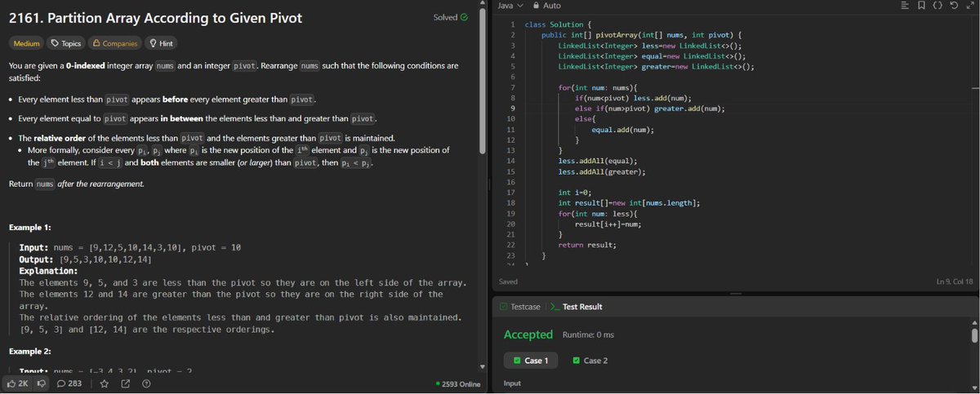Viewport: 980px width, 394px height.
Task: Click the lock icon beside Auto
Action: (537, 6)
